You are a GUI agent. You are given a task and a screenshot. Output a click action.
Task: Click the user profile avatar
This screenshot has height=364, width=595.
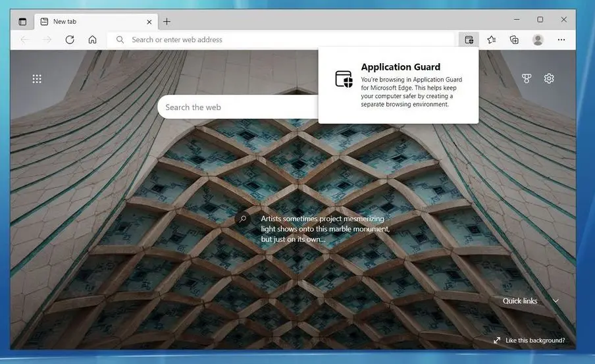coord(538,39)
